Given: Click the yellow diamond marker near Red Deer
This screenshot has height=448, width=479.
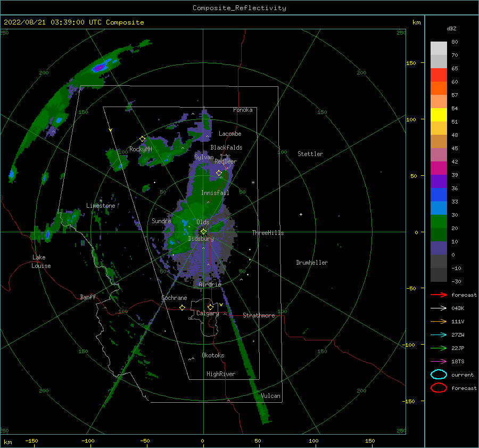Looking at the screenshot, I should click(x=219, y=173).
